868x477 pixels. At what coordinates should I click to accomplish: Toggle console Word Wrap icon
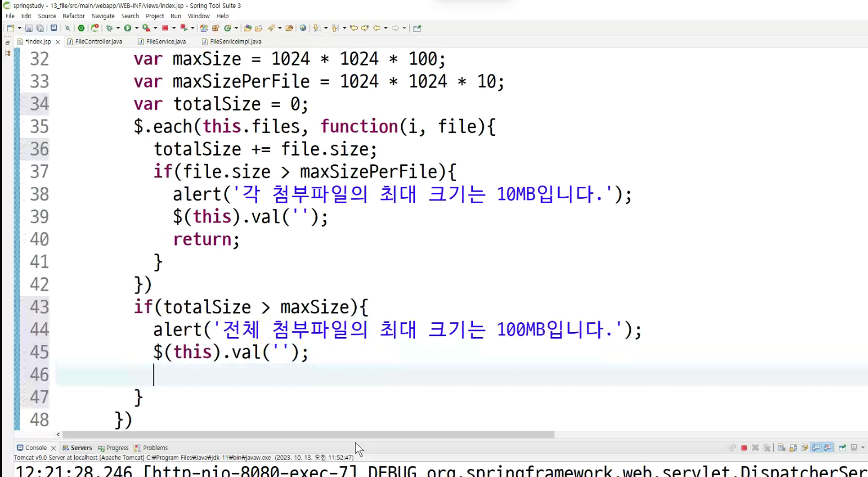click(804, 448)
